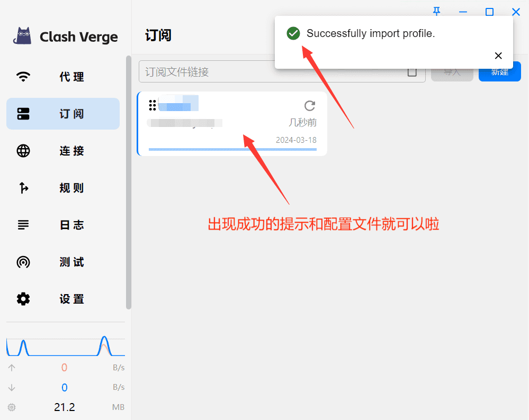Select the imported profile card dated 2024-03-18
The height and width of the screenshot is (420, 529).
[x=232, y=124]
